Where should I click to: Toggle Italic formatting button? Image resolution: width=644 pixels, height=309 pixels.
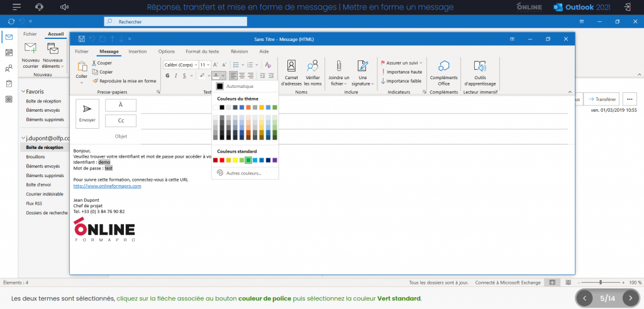pyautogui.click(x=176, y=75)
